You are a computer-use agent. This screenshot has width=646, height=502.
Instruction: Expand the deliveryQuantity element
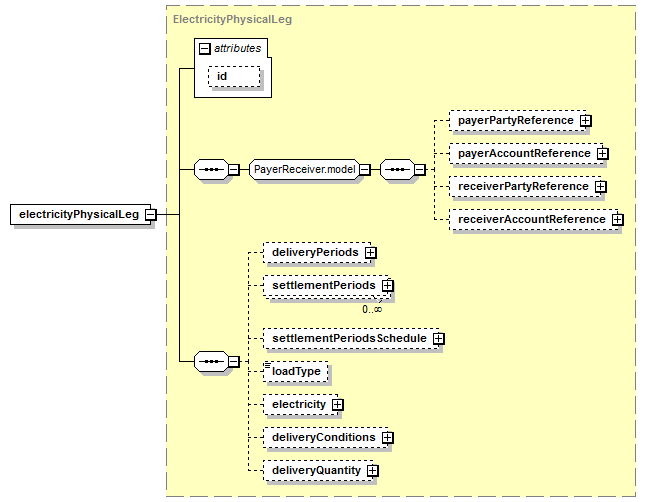(372, 470)
